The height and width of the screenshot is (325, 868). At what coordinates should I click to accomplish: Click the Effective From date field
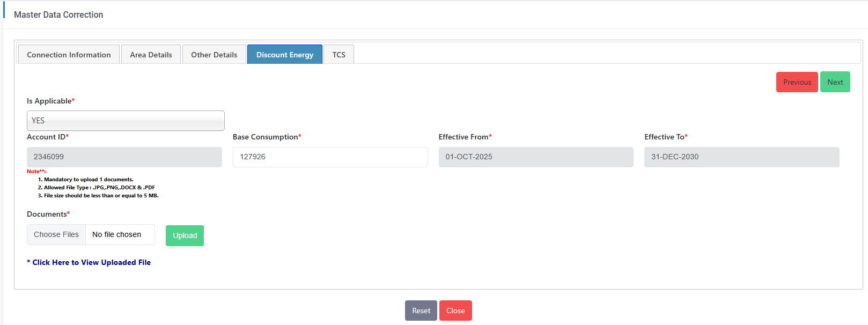[536, 157]
